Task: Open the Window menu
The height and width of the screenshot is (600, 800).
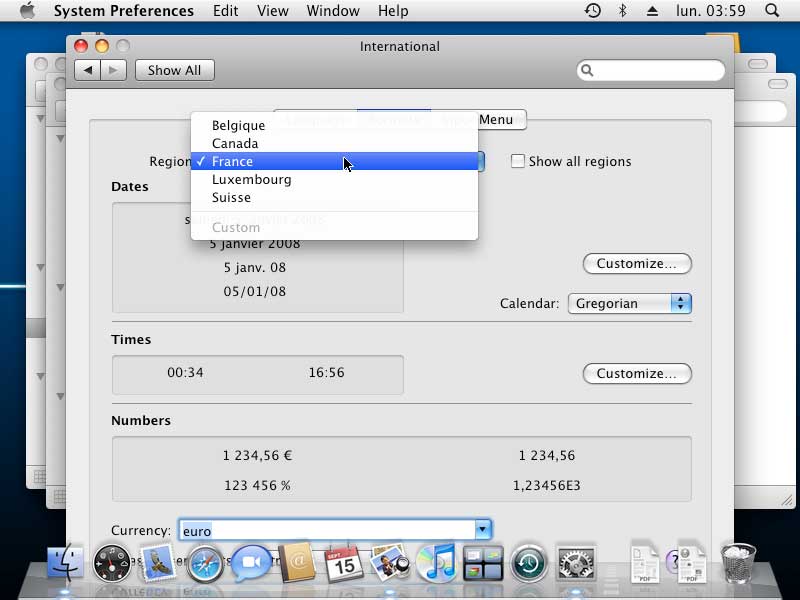Action: point(333,11)
